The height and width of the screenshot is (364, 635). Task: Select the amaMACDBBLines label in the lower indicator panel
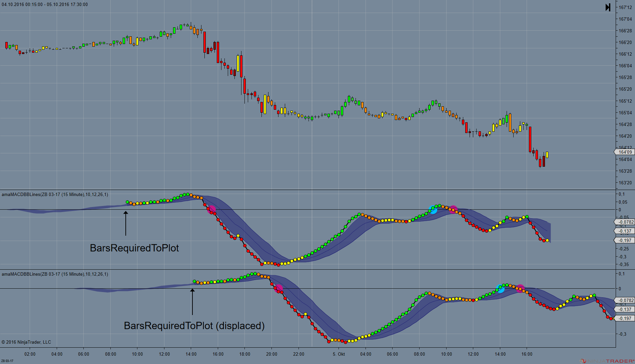[55, 274]
